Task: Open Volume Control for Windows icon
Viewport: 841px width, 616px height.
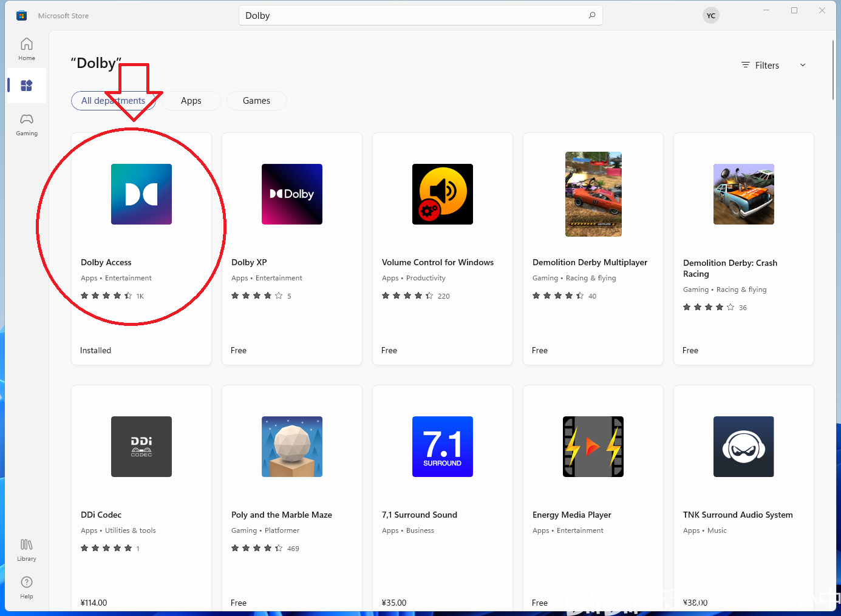Action: pos(443,194)
